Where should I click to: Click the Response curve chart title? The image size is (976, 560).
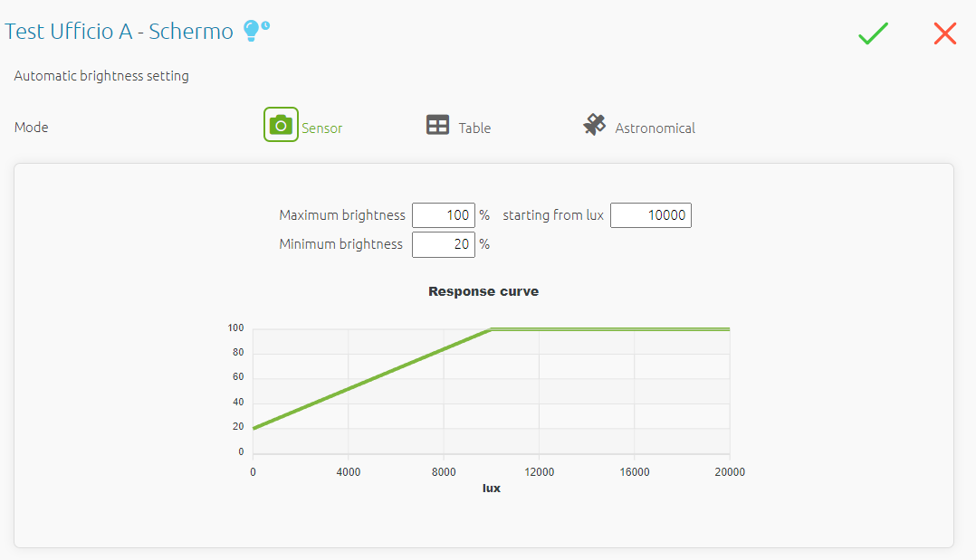click(x=483, y=291)
